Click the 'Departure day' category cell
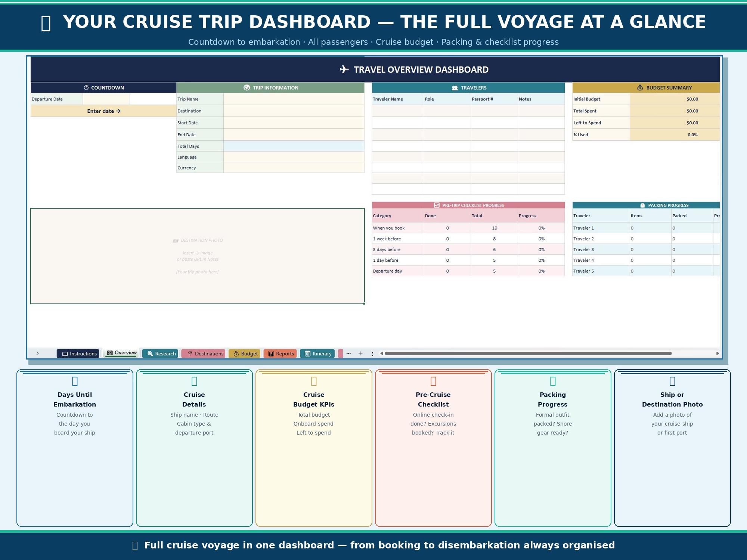This screenshot has height=560, width=747. click(398, 271)
